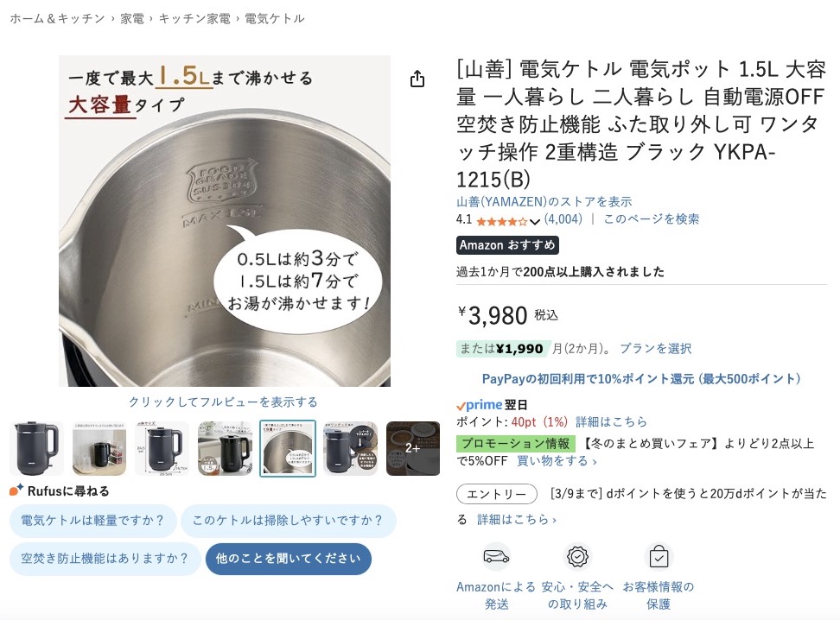Click the Amazon delivery truck icon
840x620 pixels.
pyautogui.click(x=496, y=557)
